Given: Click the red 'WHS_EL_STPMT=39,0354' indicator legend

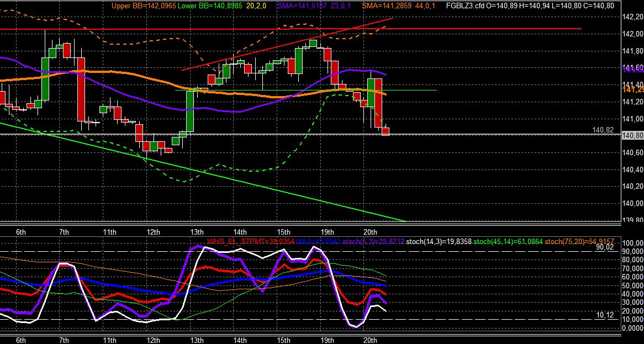Looking at the screenshot, I should [x=251, y=241].
